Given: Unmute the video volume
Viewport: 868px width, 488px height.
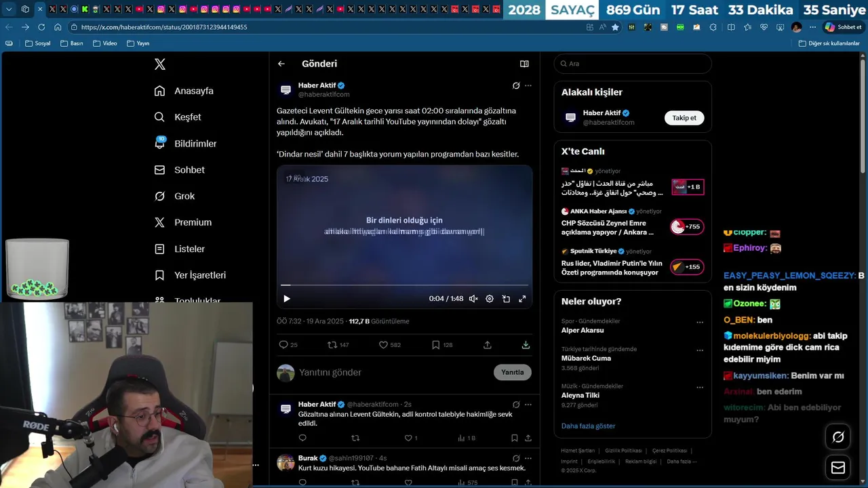Looking at the screenshot, I should click(473, 298).
